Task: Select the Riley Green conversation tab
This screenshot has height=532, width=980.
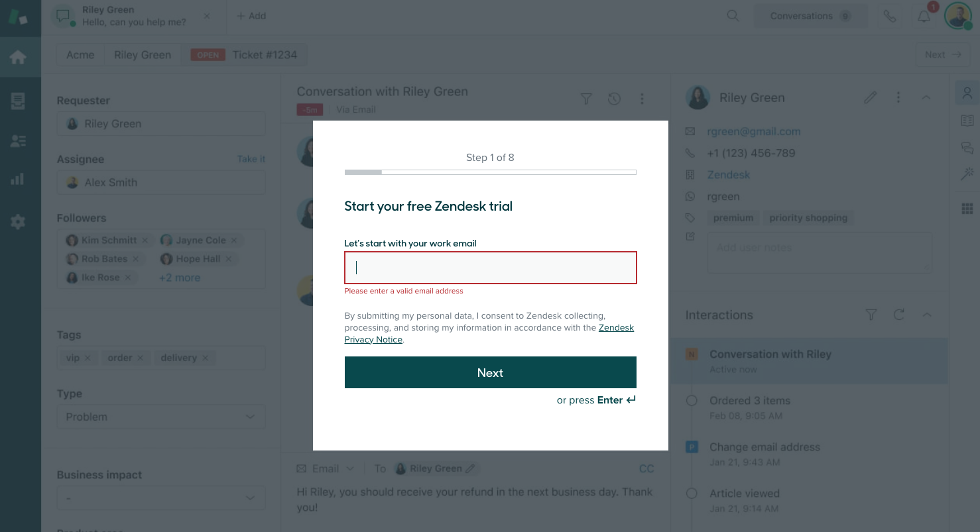Action: coord(133,16)
